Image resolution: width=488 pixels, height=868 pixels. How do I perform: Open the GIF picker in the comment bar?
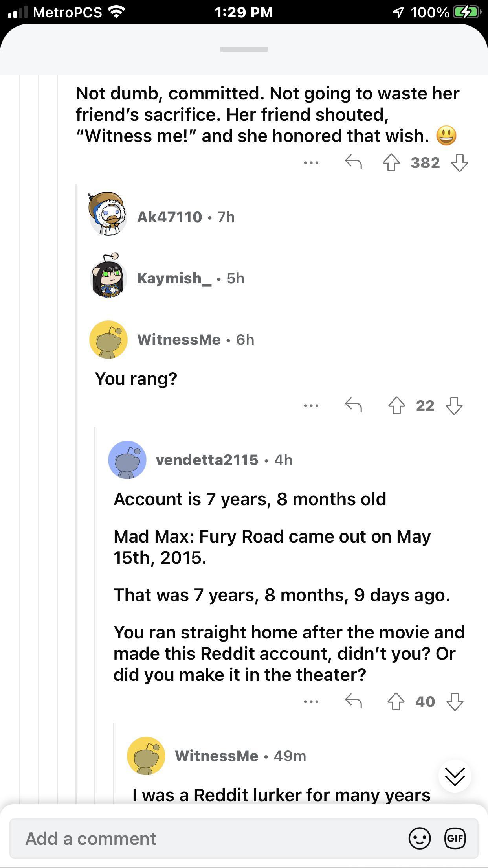[x=455, y=838]
